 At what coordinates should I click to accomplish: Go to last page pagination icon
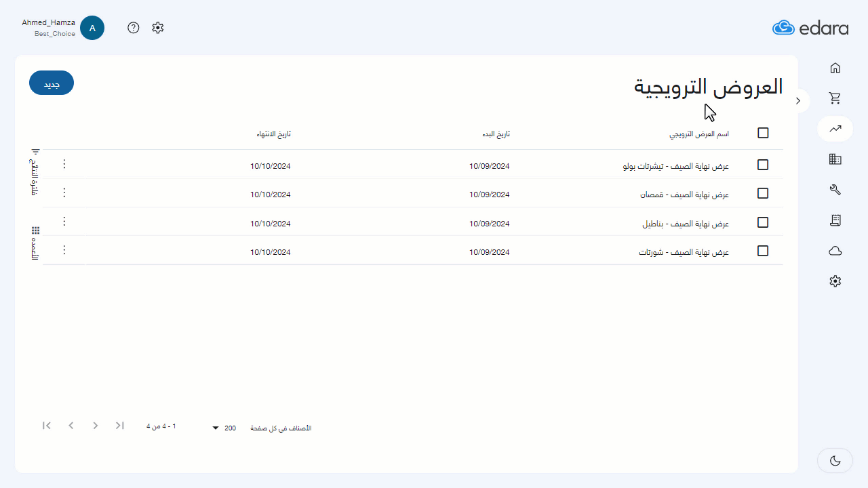coord(120,426)
